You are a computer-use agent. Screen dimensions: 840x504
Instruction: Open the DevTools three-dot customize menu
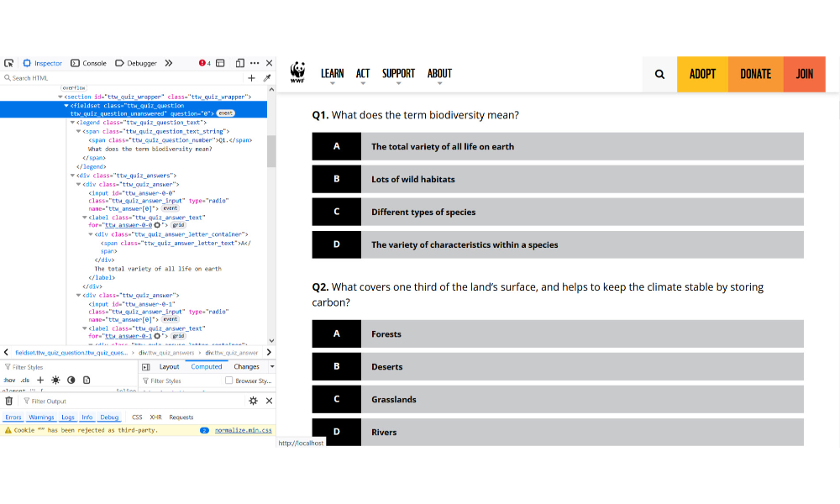255,63
